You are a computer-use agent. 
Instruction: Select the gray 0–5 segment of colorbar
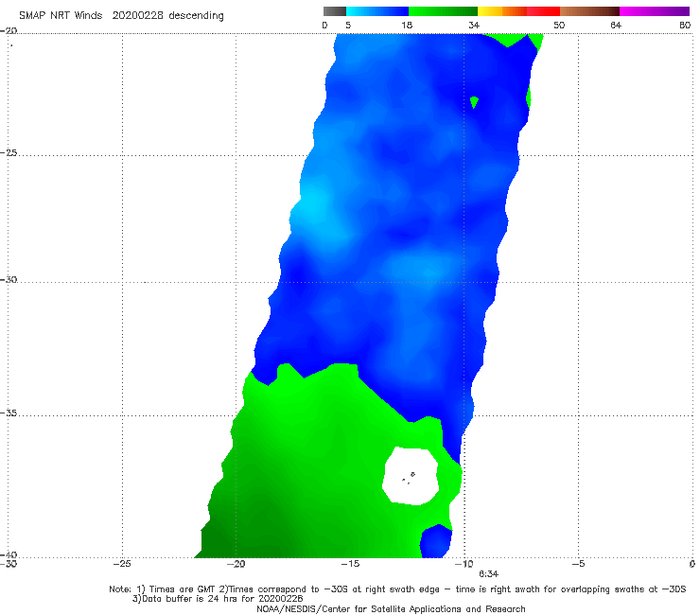coord(335,11)
